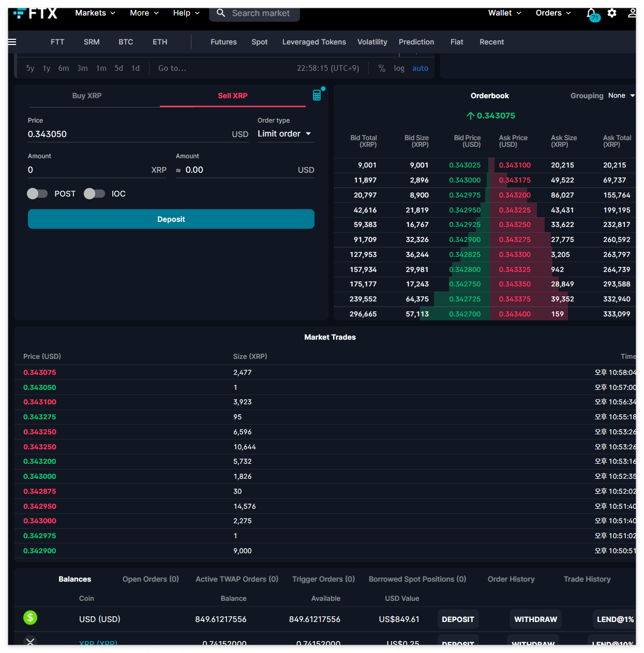
Task: Set chart range to 5y
Action: pyautogui.click(x=30, y=68)
